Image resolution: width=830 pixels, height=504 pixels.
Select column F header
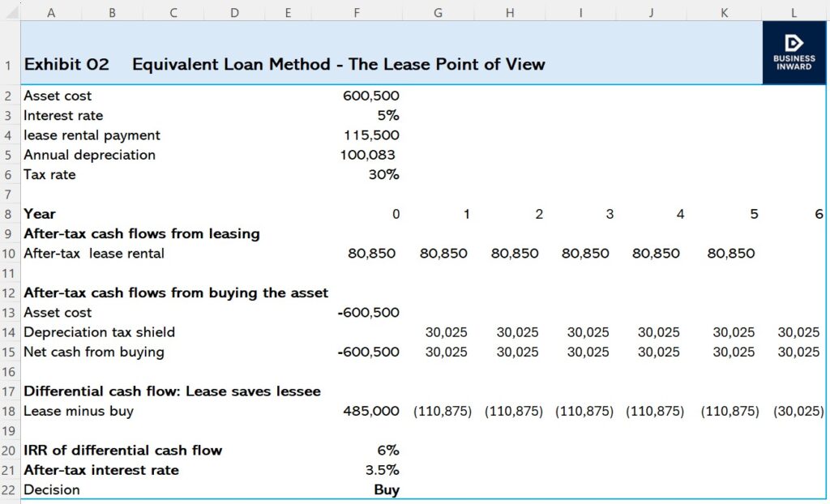pyautogui.click(x=357, y=11)
